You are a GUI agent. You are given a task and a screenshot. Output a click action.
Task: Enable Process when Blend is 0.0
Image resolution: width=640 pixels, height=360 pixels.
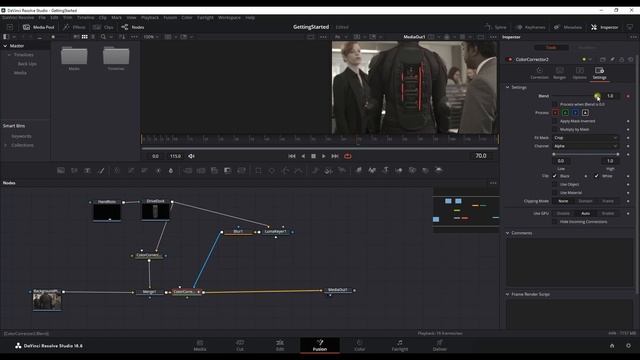point(555,104)
